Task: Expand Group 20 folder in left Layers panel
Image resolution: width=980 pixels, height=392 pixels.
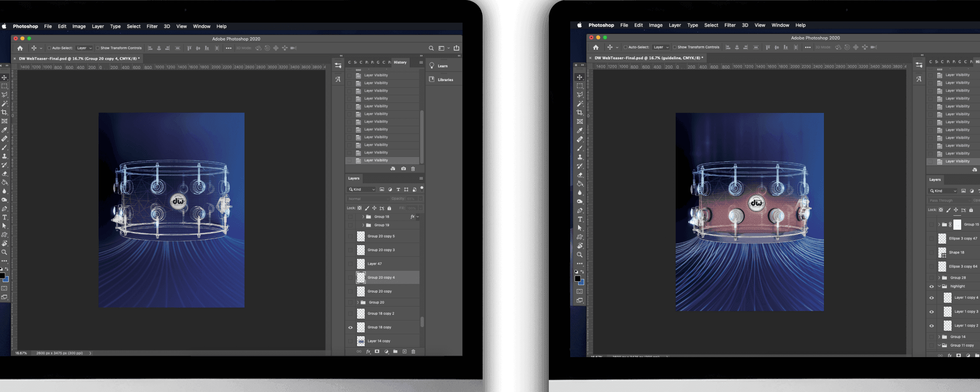Action: (x=358, y=302)
